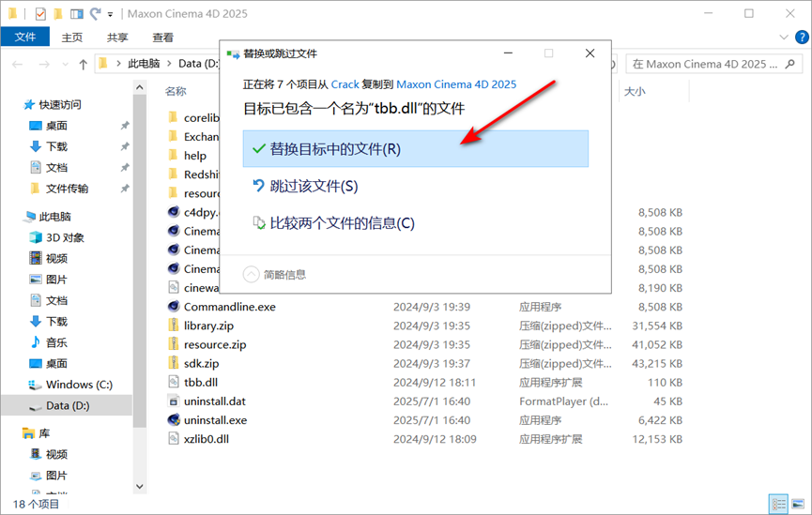Switch to the 共享 ribbon tab

coord(117,38)
